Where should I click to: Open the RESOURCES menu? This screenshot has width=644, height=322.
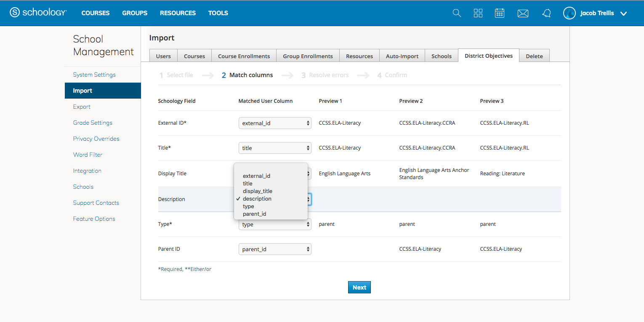(x=178, y=13)
